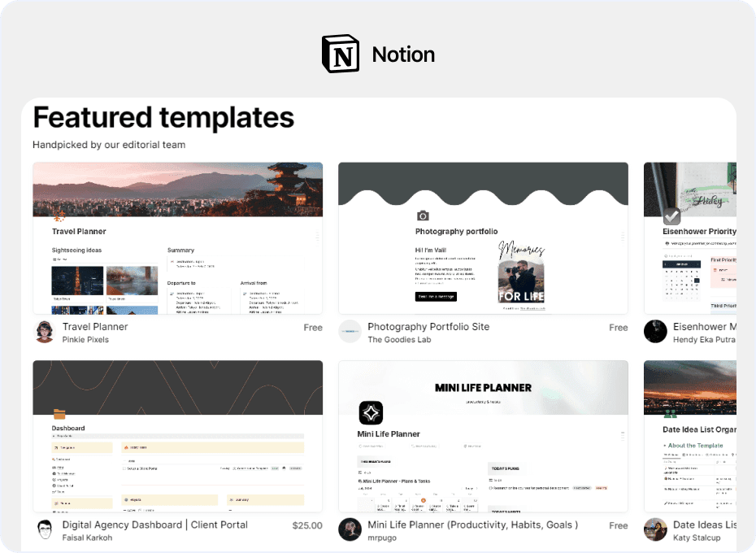
Task: Visit creator Faisal Karkoh
Action: (87, 538)
